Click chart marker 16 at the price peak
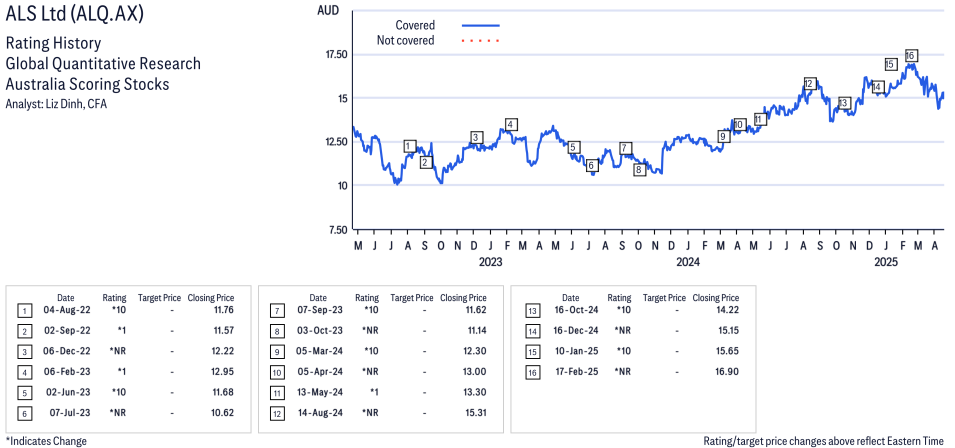 [911, 55]
